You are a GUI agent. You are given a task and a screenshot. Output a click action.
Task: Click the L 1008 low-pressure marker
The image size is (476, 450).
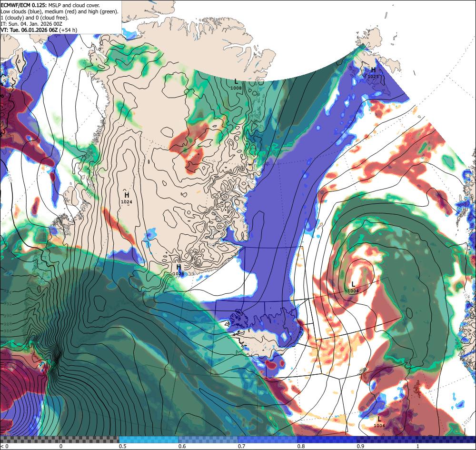[x=236, y=84]
